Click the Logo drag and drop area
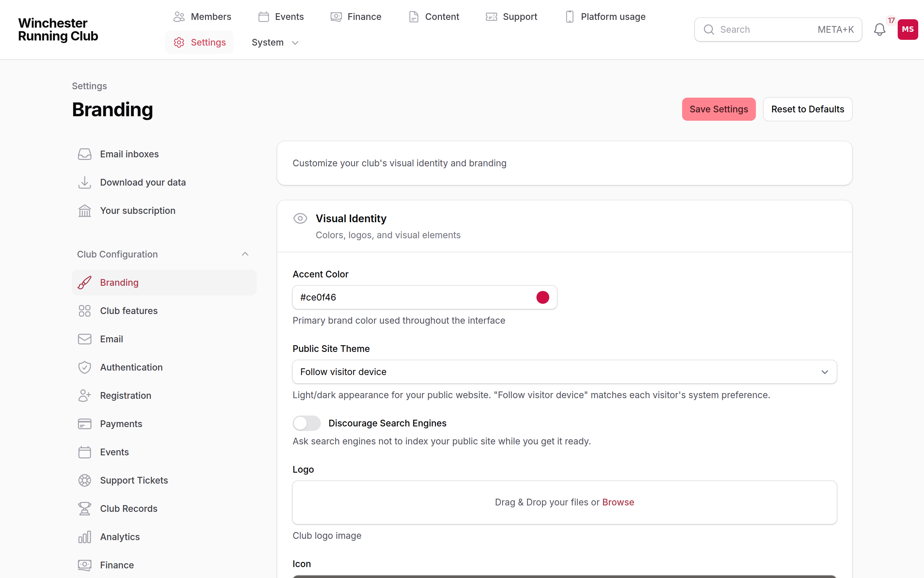This screenshot has width=924, height=578. tap(564, 502)
